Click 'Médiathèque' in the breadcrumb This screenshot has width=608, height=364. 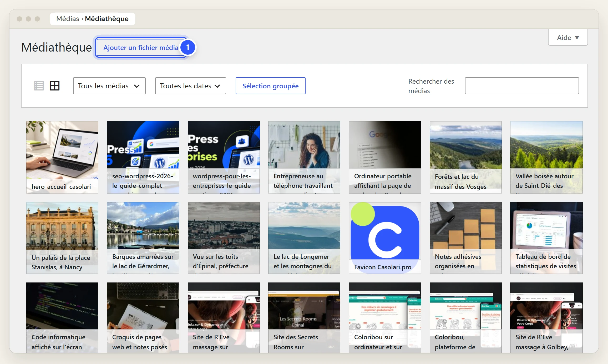coord(107,19)
